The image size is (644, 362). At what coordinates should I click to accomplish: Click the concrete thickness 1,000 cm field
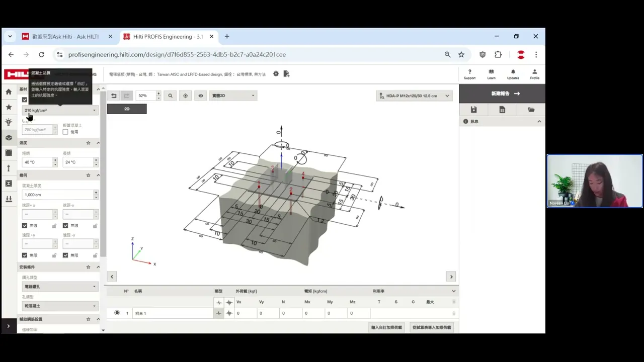[x=58, y=195]
